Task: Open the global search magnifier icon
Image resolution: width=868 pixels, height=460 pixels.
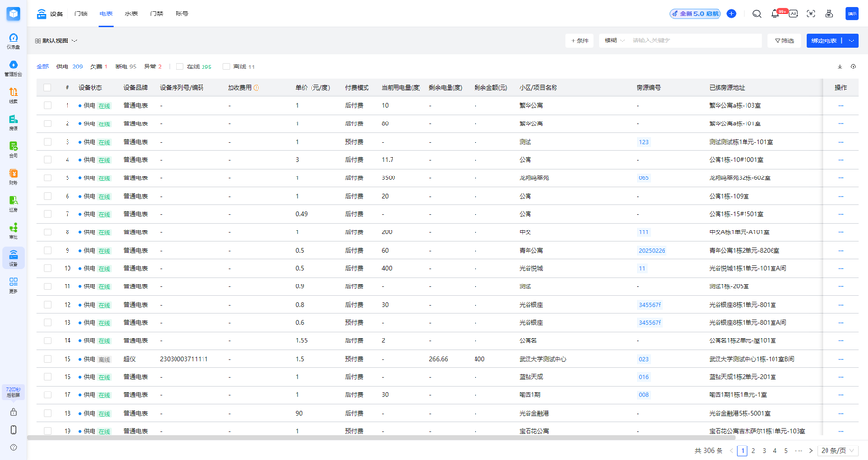Action: 757,14
